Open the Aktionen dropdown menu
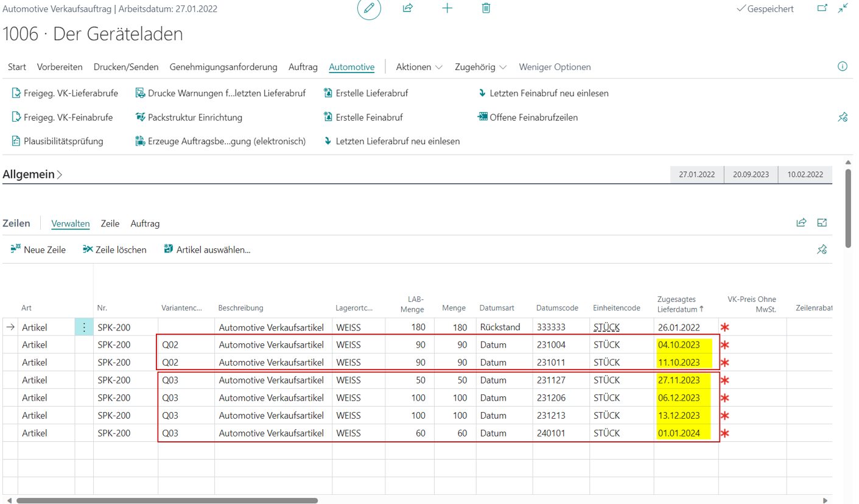Viewport: 859px width, 504px height. [x=419, y=67]
